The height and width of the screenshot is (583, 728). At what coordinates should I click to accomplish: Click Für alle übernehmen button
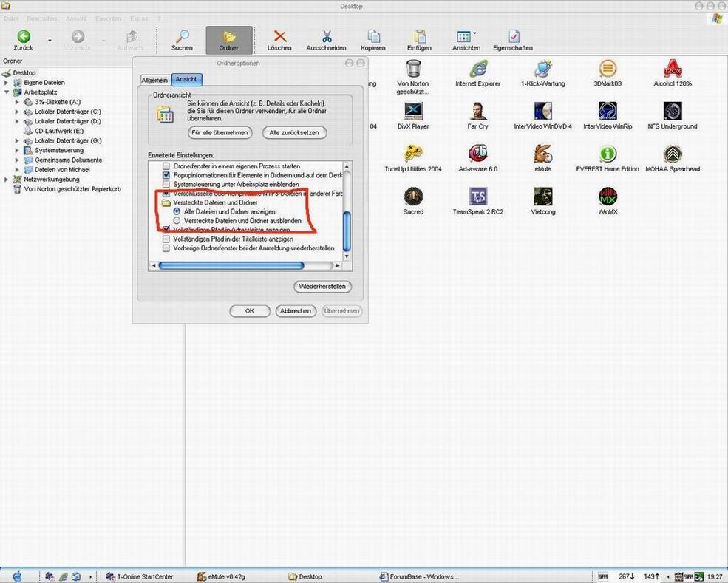click(x=220, y=133)
